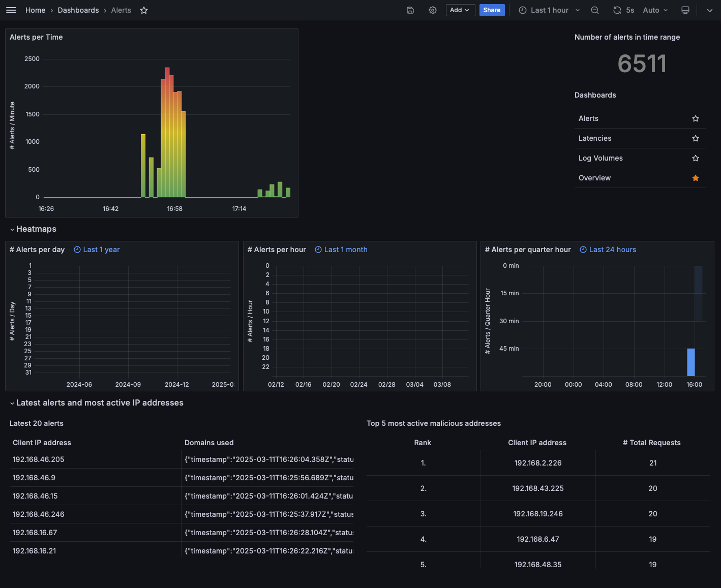Click Number of alerts in time range title
Screen dimensions: 721x588
627,37
